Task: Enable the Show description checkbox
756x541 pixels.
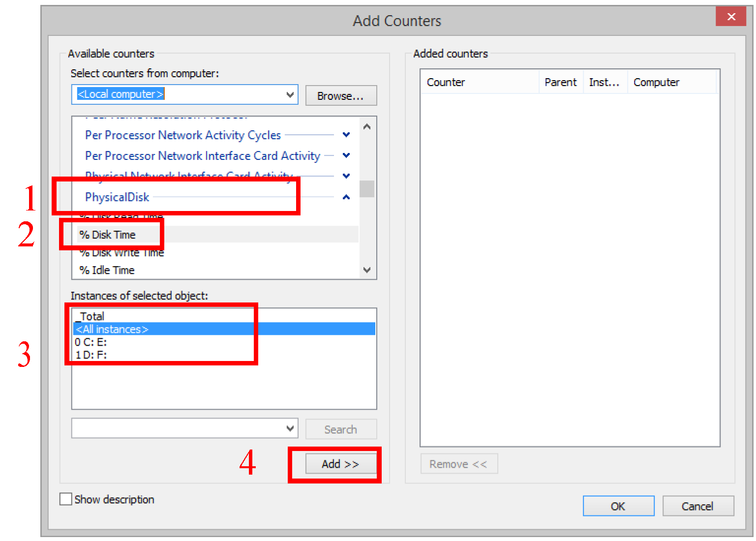Action: coord(66,499)
